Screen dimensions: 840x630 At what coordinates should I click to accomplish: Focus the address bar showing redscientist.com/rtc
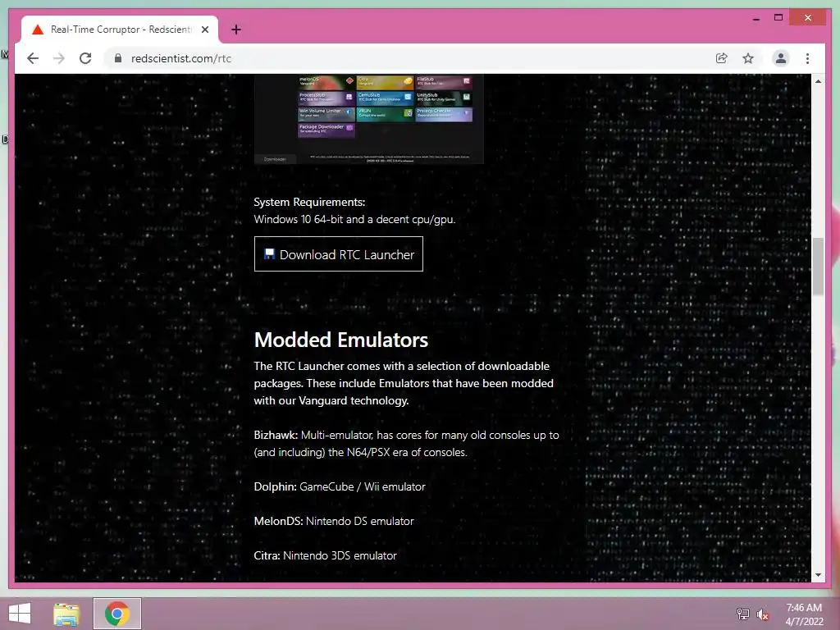click(407, 58)
